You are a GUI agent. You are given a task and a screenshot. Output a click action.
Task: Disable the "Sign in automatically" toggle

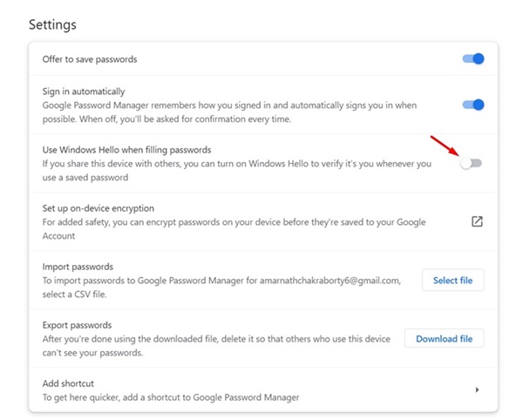tap(472, 105)
